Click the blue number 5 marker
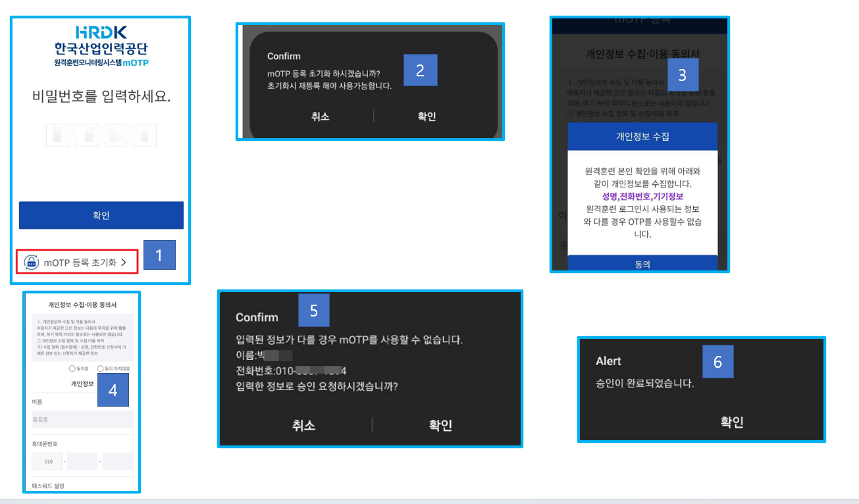Viewport: 859px width, 504px height. click(x=313, y=311)
